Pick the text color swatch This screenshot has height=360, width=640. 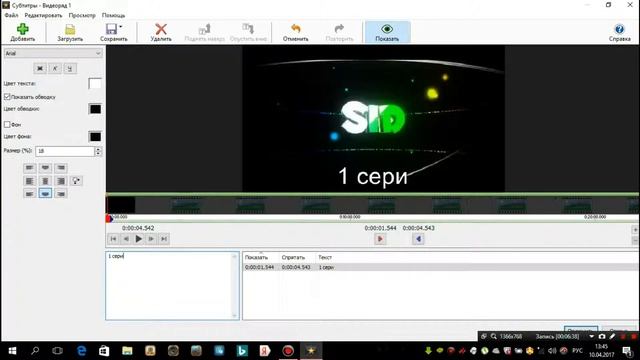click(95, 84)
